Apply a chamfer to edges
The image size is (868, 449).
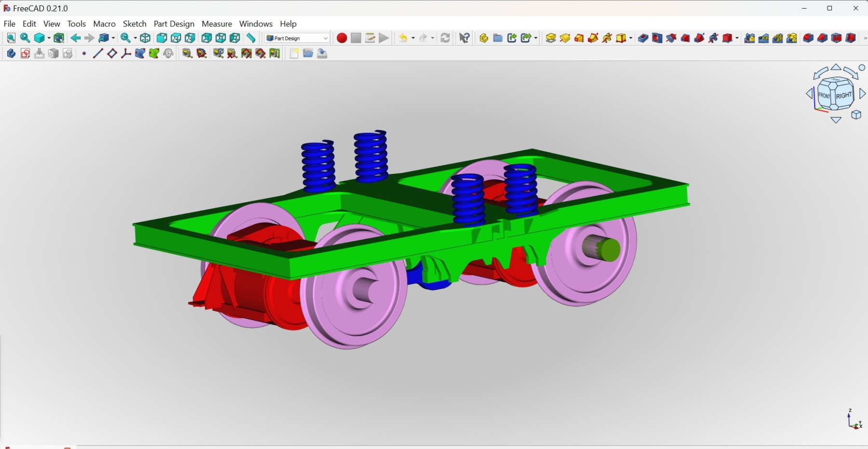pyautogui.click(x=823, y=38)
